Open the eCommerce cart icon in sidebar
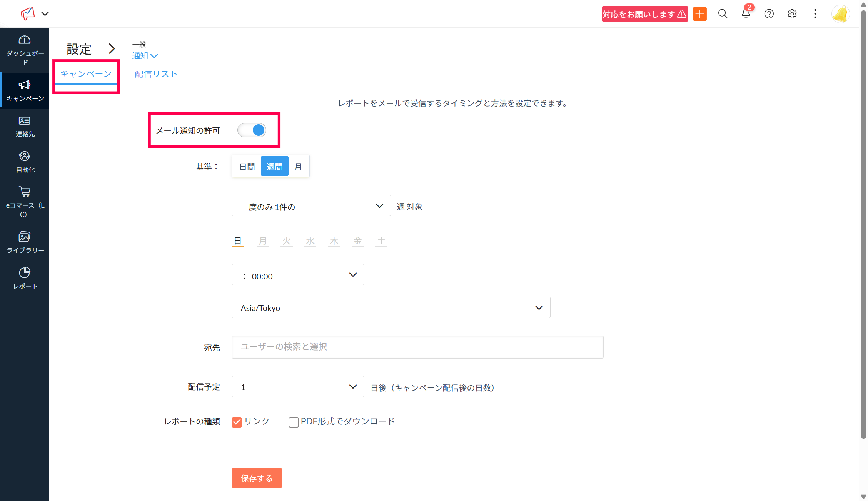868x501 pixels. (25, 192)
